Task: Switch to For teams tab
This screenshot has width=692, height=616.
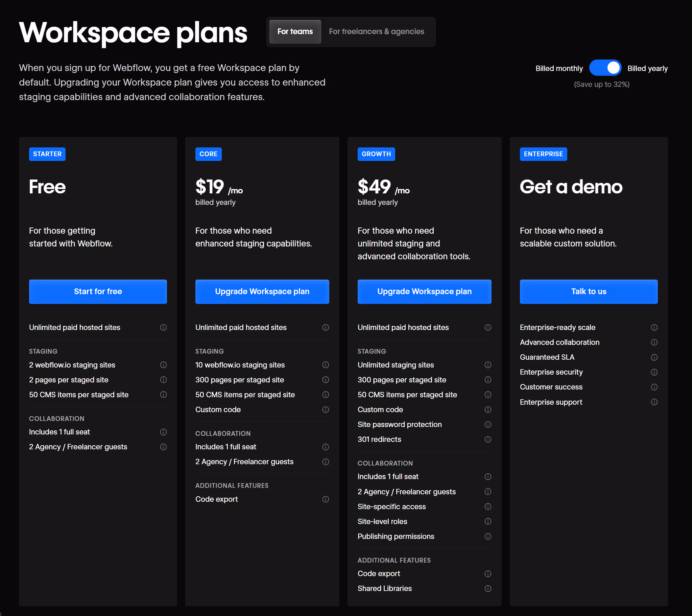Action: pos(295,32)
